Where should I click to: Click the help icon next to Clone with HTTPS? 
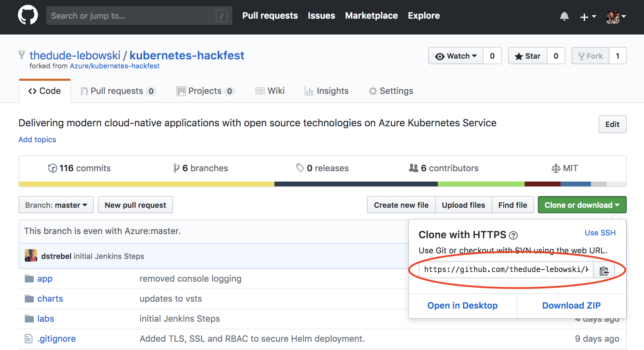[513, 235]
